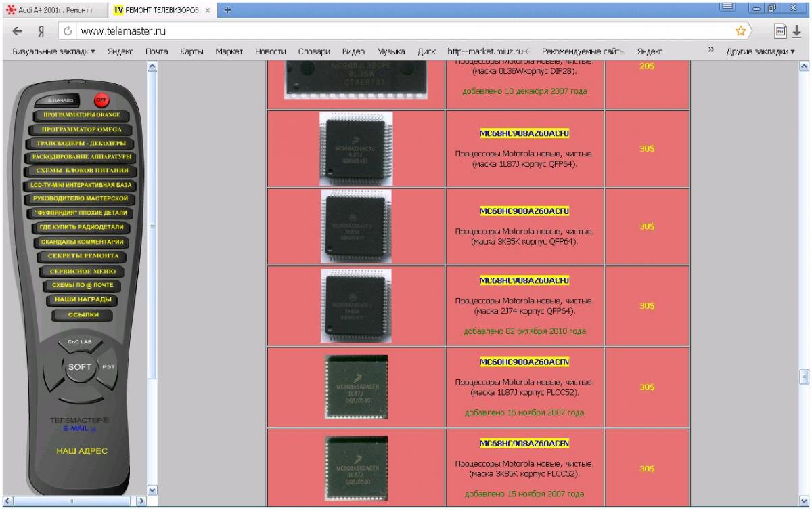This screenshot has width=812, height=510.
Task: Click chip photo for mask 2J74 row
Action: pos(356,305)
